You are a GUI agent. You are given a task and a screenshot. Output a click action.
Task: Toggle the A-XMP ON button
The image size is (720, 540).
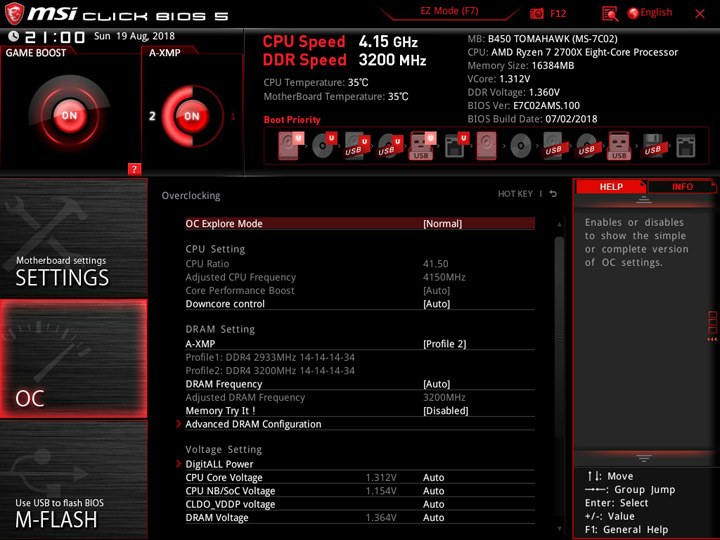coord(192,116)
